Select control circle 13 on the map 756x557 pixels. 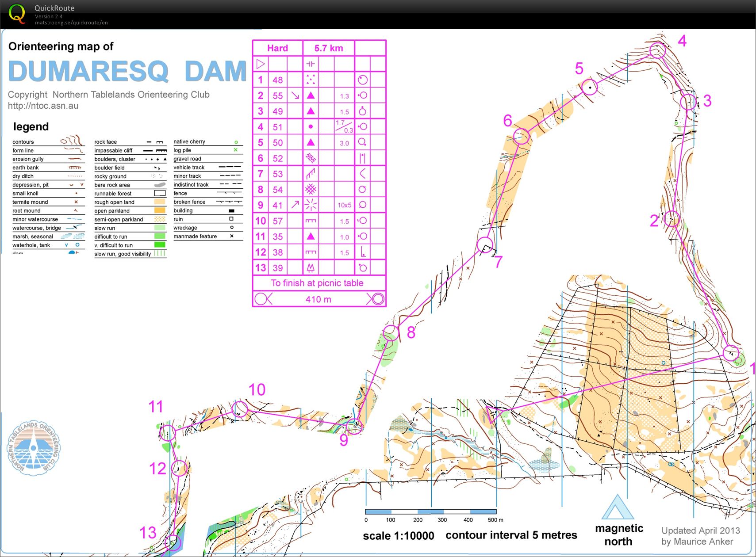coord(173,542)
